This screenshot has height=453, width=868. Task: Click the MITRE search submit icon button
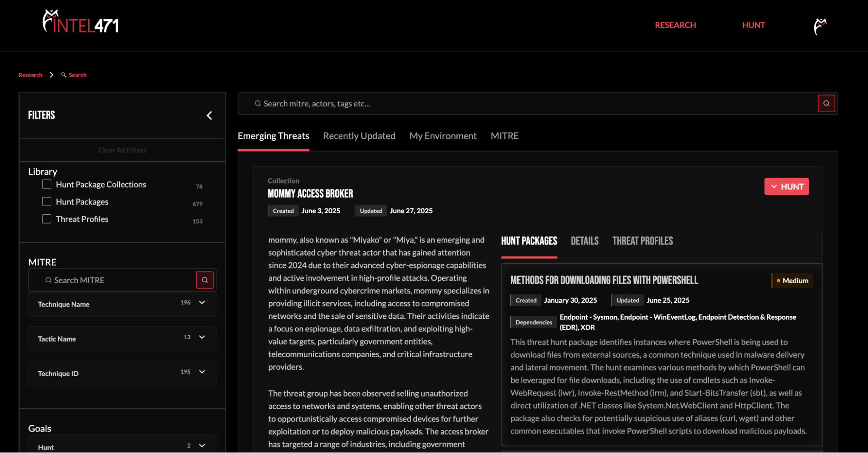(205, 280)
